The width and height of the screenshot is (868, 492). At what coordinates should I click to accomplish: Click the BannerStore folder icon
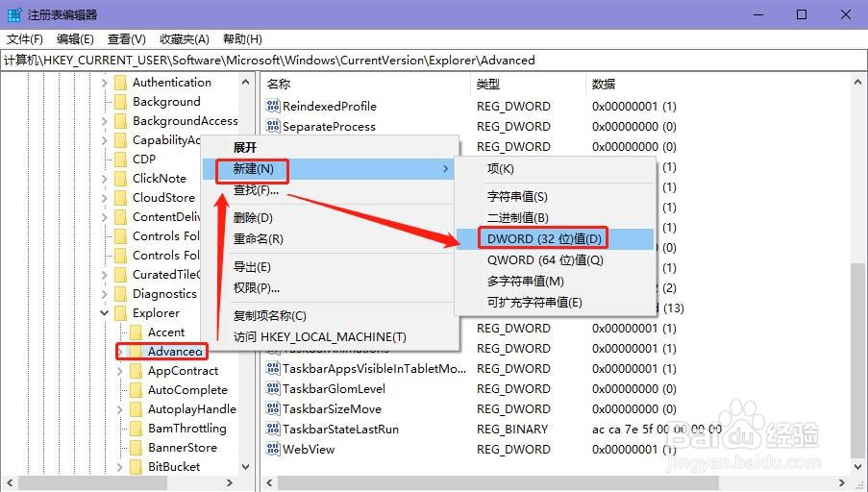tap(136, 448)
